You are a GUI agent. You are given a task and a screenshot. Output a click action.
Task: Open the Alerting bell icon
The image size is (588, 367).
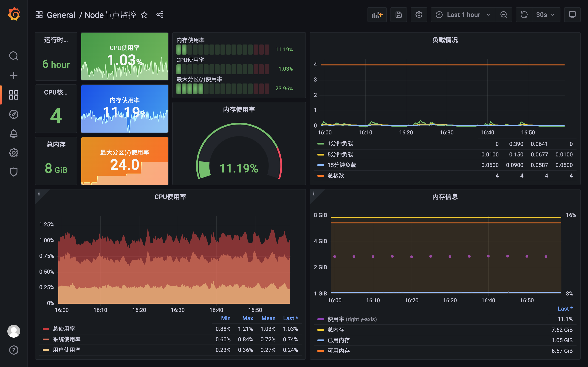coord(14,133)
